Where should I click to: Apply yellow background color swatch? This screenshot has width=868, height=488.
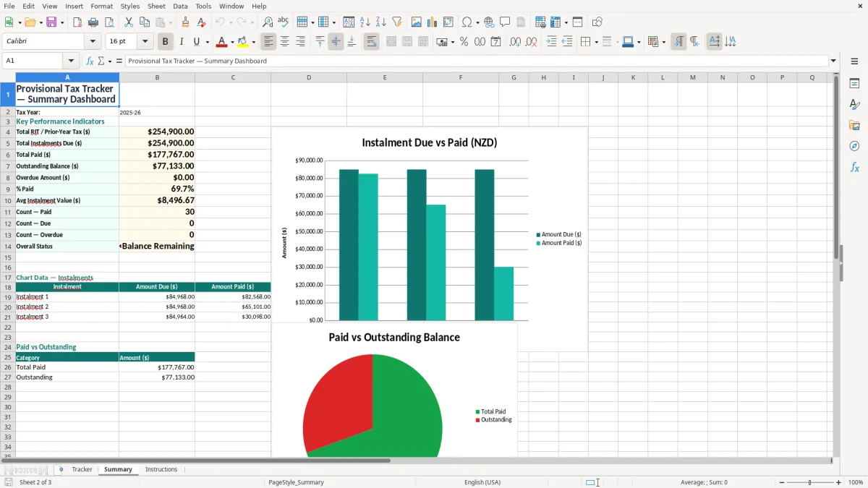243,42
